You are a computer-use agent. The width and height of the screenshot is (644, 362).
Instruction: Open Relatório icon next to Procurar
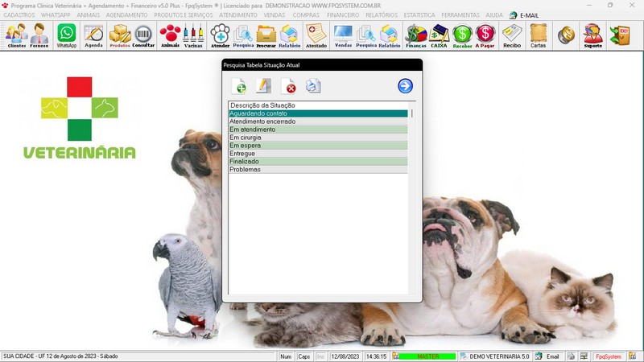click(x=289, y=35)
